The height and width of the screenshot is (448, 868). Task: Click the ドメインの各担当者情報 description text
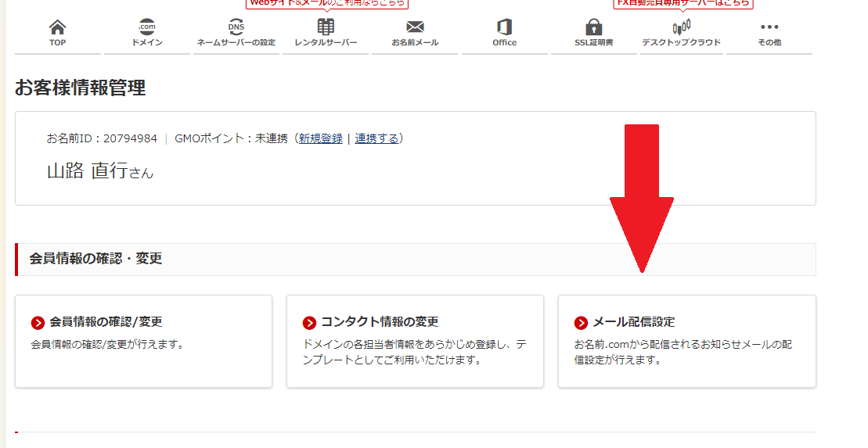click(415, 353)
